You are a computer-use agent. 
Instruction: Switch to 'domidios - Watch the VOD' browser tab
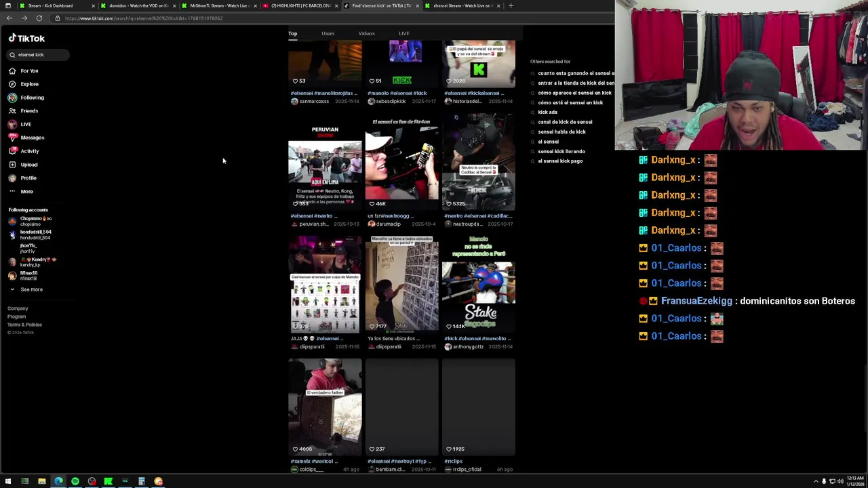point(138,5)
